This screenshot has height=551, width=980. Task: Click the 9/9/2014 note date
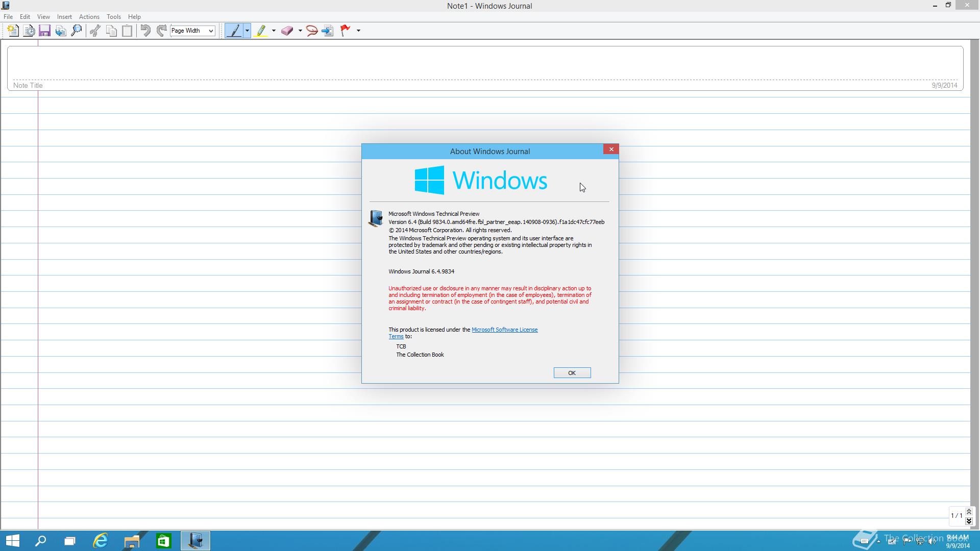tap(944, 86)
